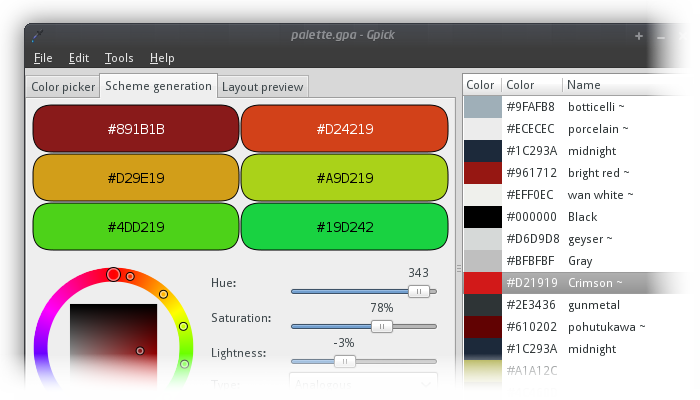700x400 pixels.
Task: Open the File menu
Action: 43,58
